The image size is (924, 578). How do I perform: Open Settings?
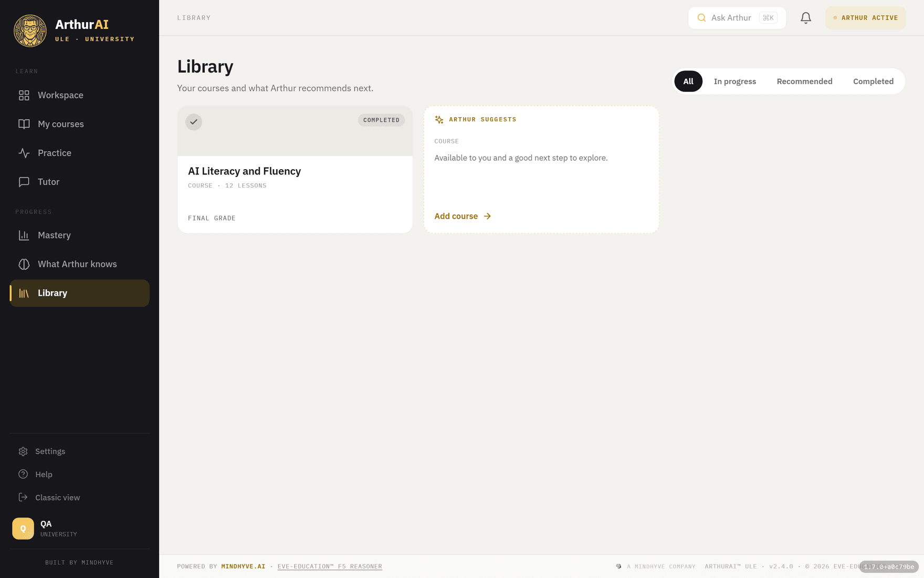(79, 451)
